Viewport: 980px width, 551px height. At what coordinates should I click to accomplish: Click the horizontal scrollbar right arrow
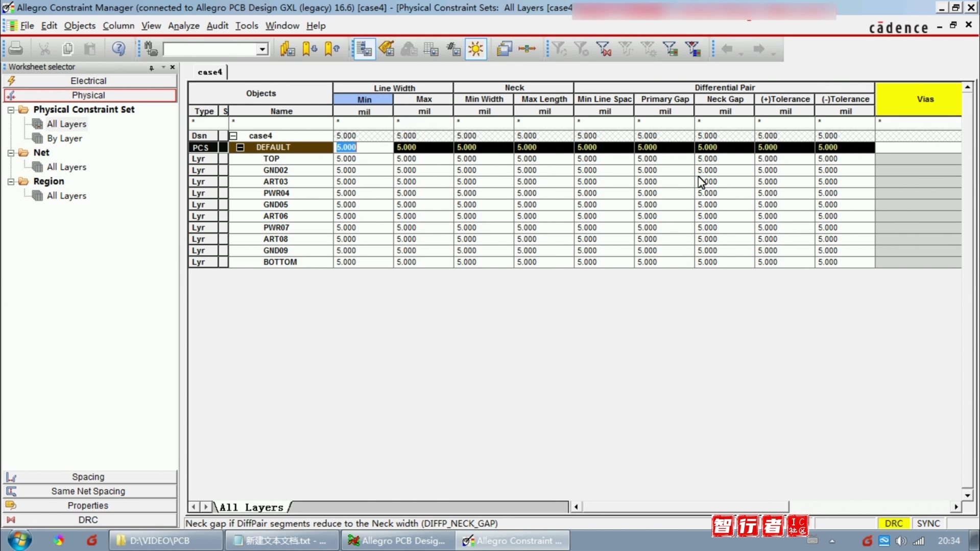click(956, 507)
